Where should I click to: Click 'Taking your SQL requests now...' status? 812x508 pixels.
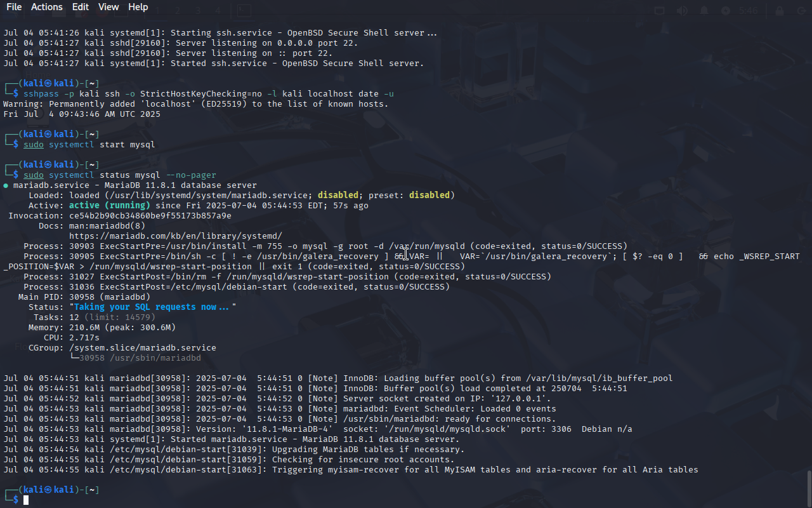pyautogui.click(x=153, y=307)
